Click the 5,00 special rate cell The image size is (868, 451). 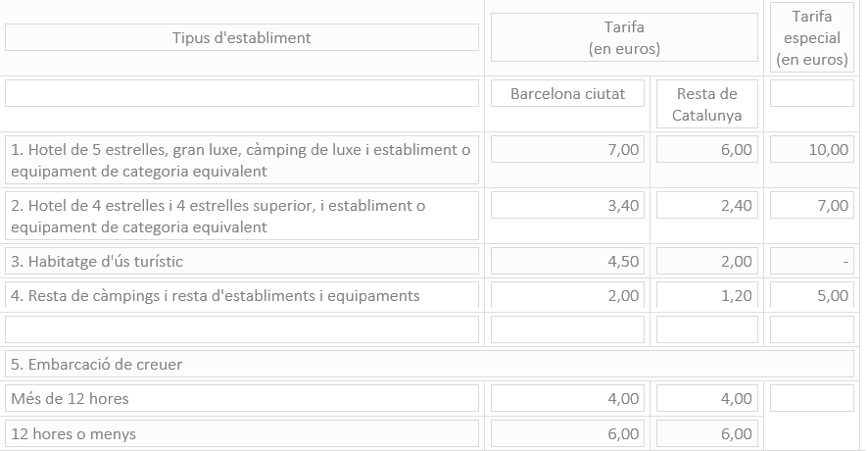coord(812,296)
